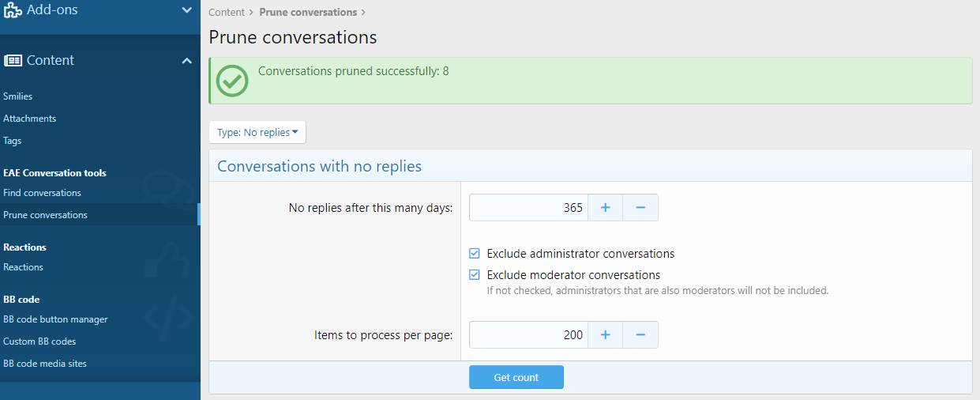Decrease items per page with minus
This screenshot has width=980, height=400.
(x=640, y=335)
